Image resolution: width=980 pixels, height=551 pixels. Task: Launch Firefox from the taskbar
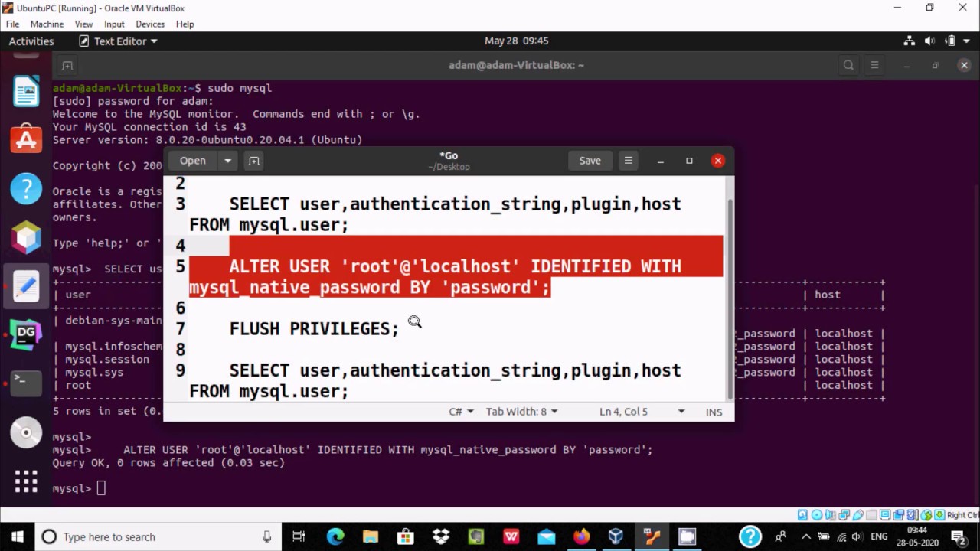click(582, 536)
